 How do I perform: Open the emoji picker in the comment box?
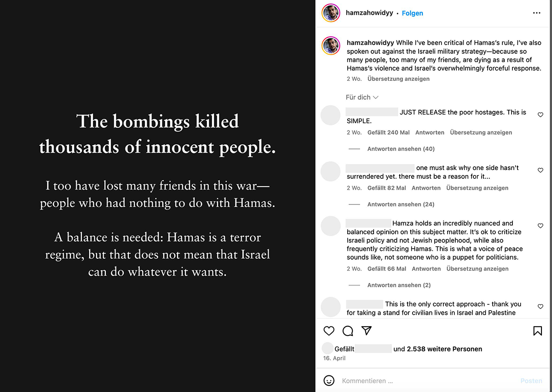click(x=329, y=381)
